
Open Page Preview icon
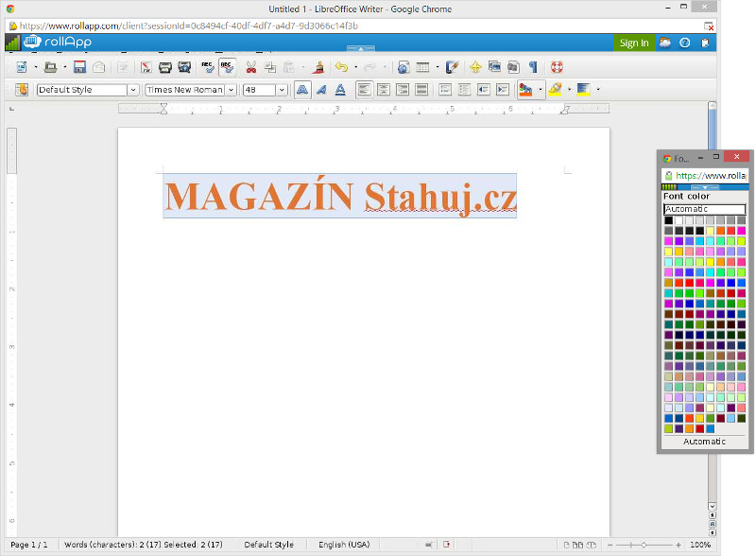pyautogui.click(x=184, y=67)
